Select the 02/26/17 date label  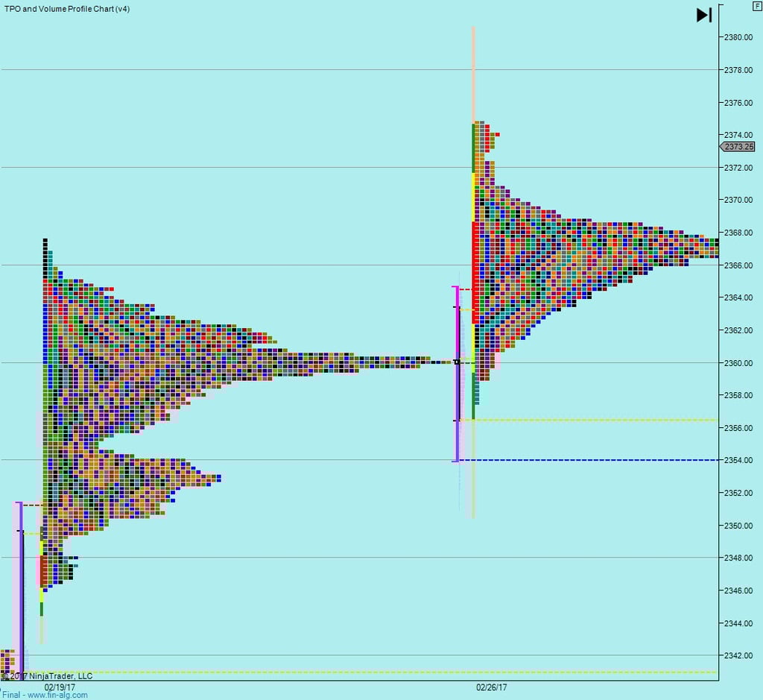click(492, 687)
